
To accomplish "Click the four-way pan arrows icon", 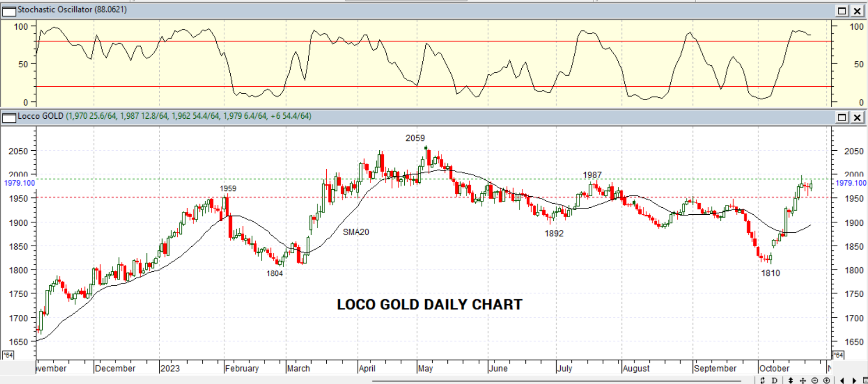I will [803, 380].
